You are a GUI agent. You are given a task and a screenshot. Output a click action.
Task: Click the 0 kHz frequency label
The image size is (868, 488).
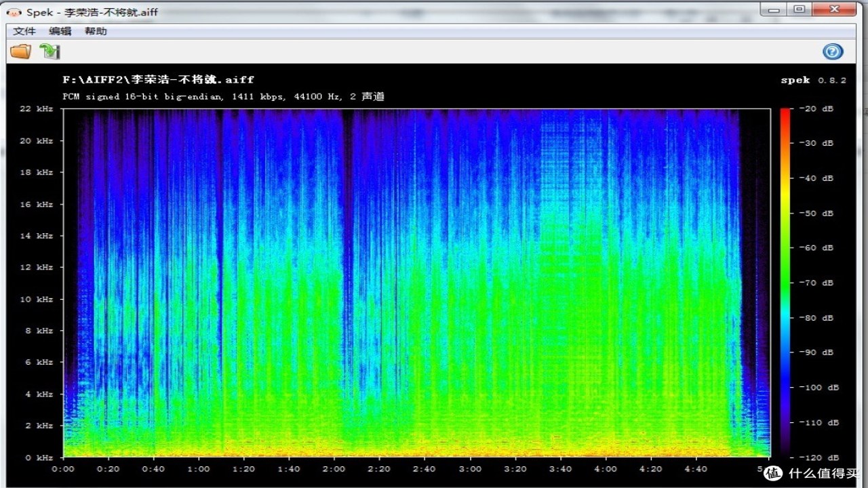click(x=39, y=457)
